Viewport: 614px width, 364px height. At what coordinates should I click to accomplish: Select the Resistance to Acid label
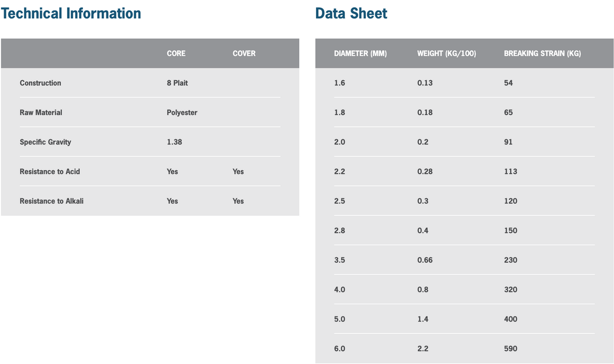click(x=50, y=172)
